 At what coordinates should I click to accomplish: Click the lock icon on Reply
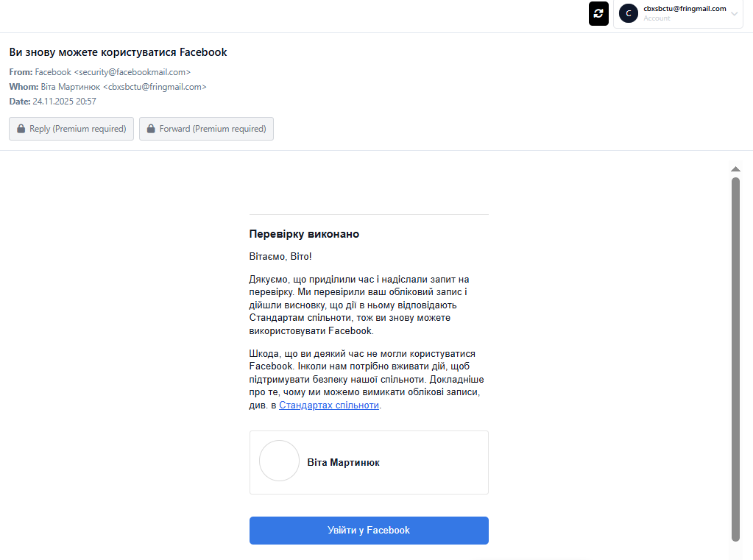(20, 129)
